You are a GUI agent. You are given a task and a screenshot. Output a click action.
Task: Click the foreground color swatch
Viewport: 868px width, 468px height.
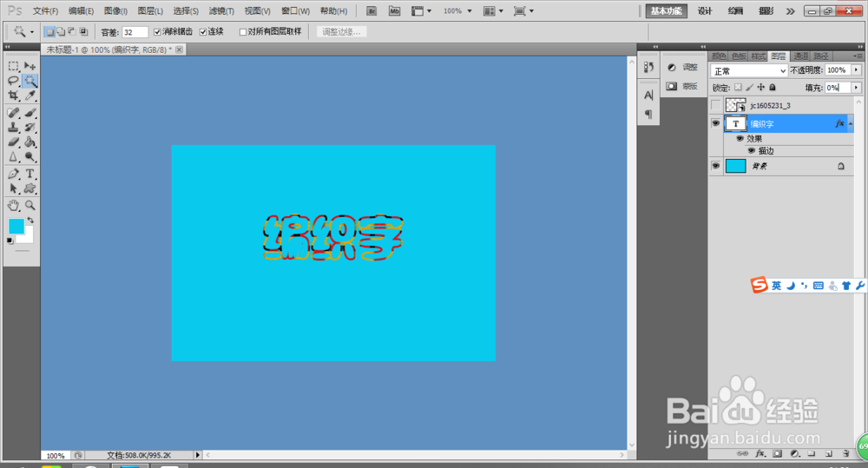(16, 226)
